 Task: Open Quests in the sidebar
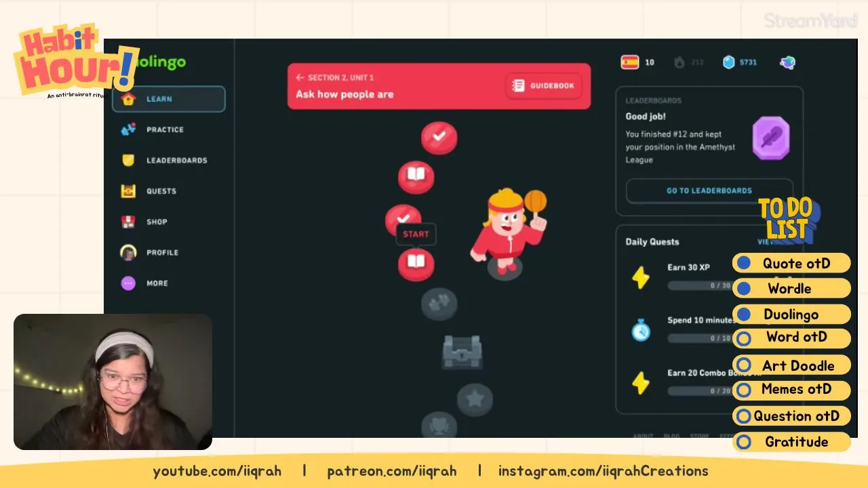pos(169,191)
